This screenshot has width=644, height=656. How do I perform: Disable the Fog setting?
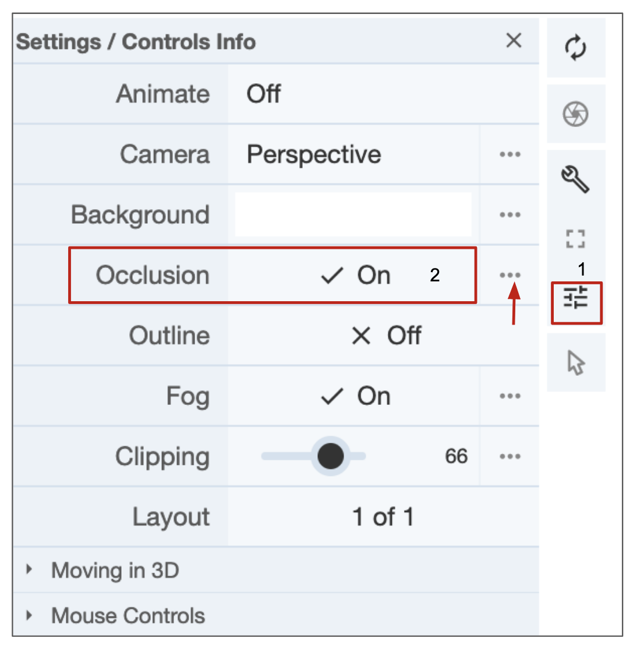click(355, 397)
